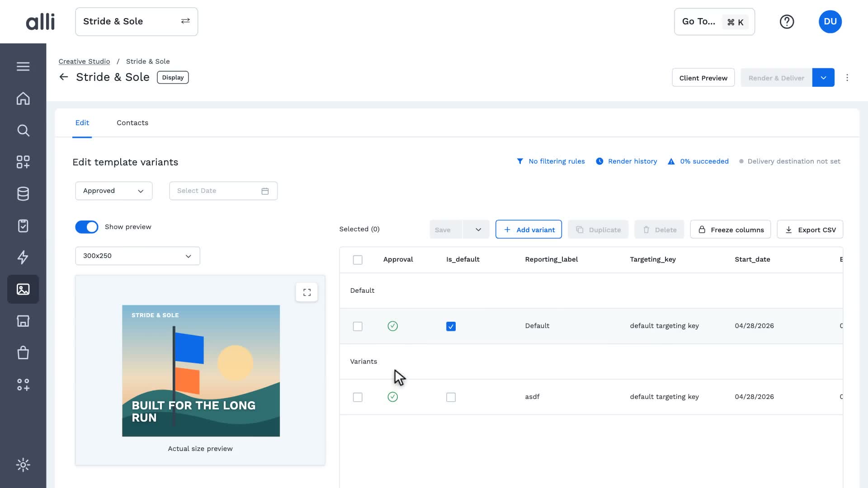Open the three-dot more options menu
The image size is (868, 488).
847,78
